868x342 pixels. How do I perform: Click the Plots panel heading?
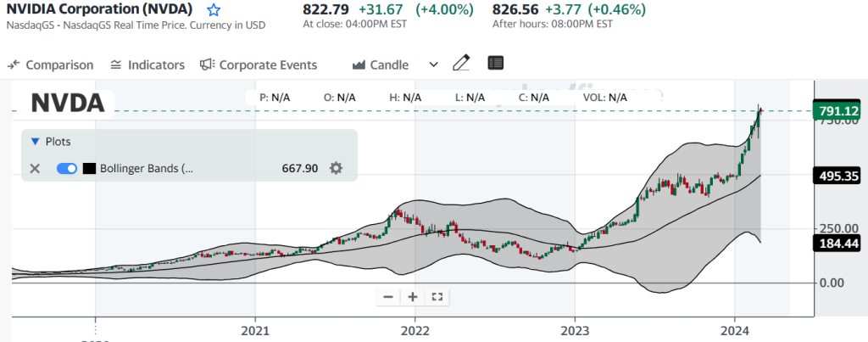click(58, 142)
